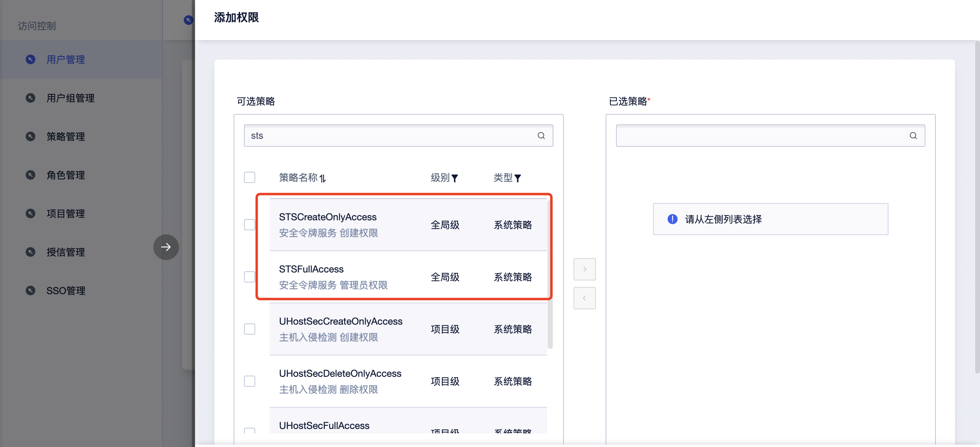The height and width of the screenshot is (447, 980).
Task: Click the warning icon beside 请从左侧列表选择
Action: click(x=671, y=219)
